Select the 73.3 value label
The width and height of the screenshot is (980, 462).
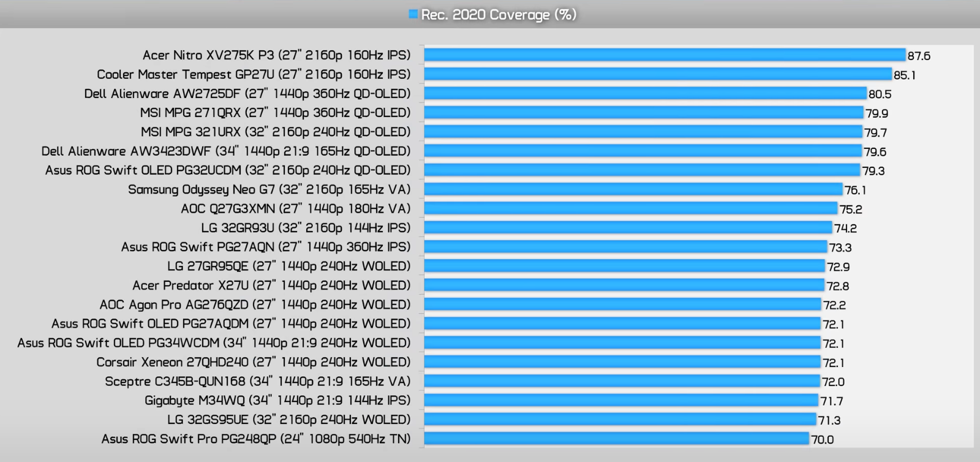click(x=840, y=248)
